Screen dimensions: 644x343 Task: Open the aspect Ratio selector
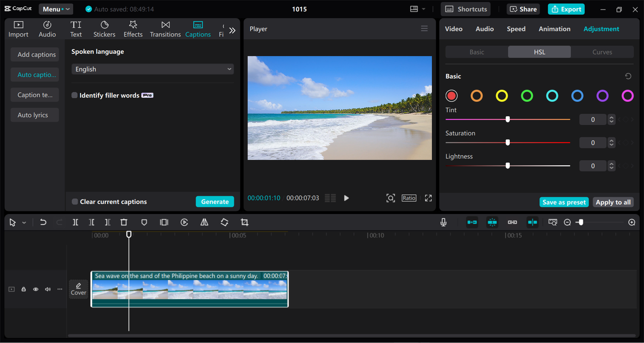(x=409, y=198)
